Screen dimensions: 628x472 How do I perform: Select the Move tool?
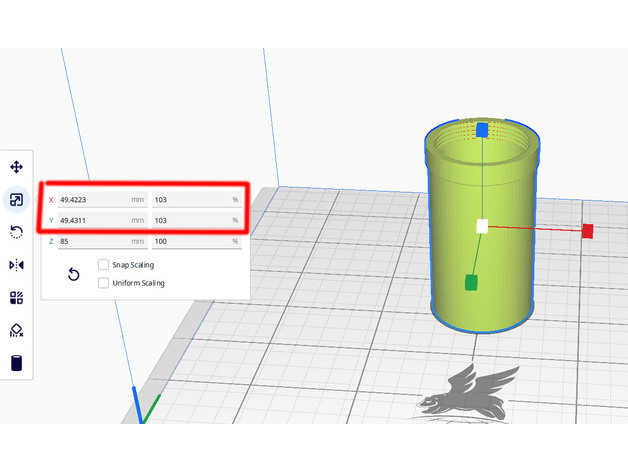tap(16, 167)
